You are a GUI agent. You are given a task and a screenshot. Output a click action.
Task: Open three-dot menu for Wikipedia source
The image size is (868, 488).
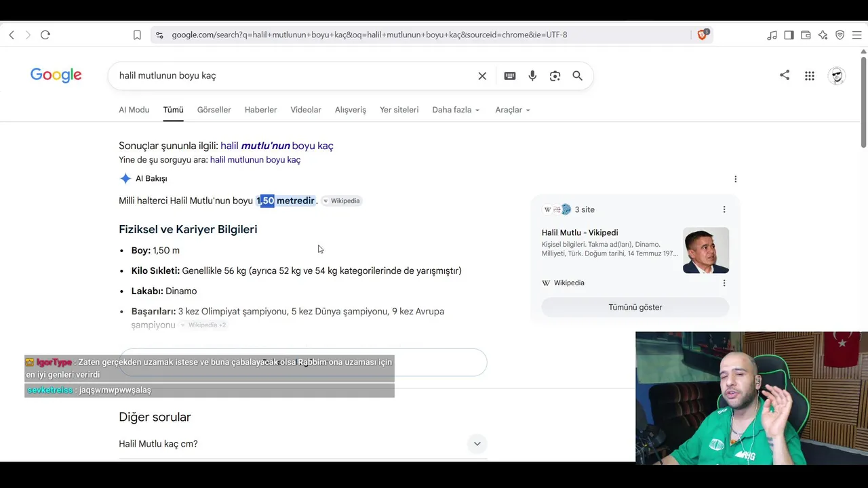pos(724,283)
